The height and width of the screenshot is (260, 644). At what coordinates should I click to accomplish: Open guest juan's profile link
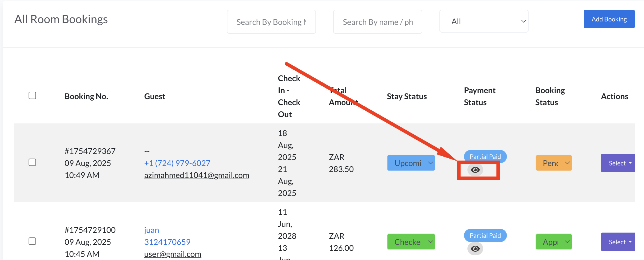(x=151, y=230)
